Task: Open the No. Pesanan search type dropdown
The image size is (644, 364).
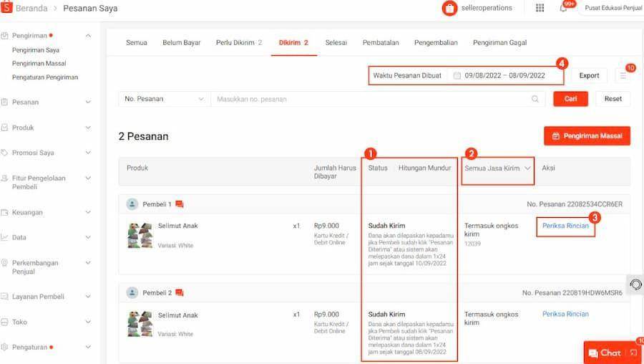Action: coord(165,99)
